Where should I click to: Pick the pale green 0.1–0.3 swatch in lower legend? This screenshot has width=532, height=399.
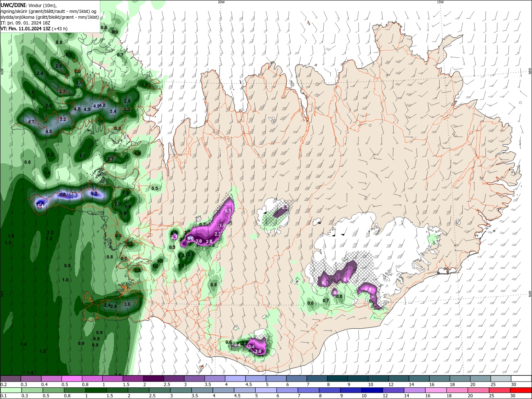click(10, 390)
